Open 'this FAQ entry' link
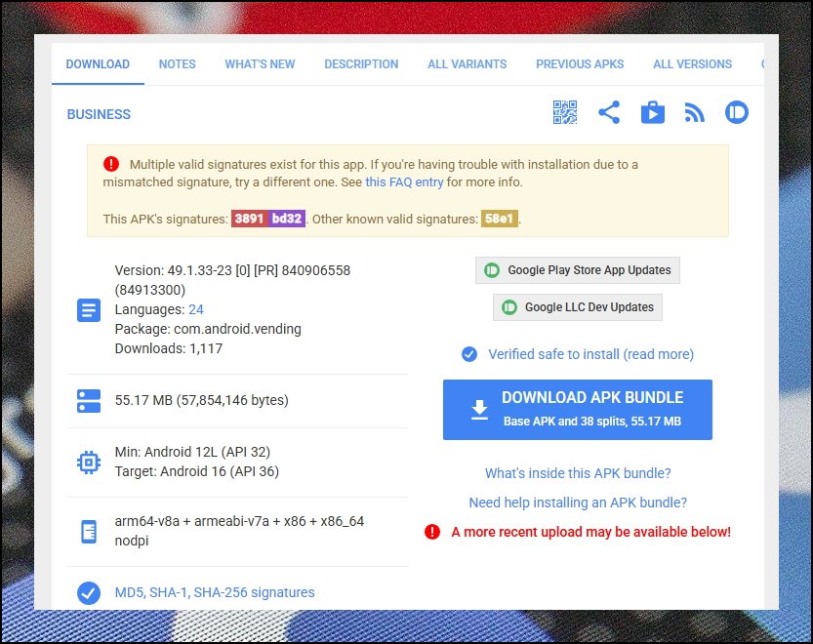Image resolution: width=813 pixels, height=644 pixels. pyautogui.click(x=404, y=182)
